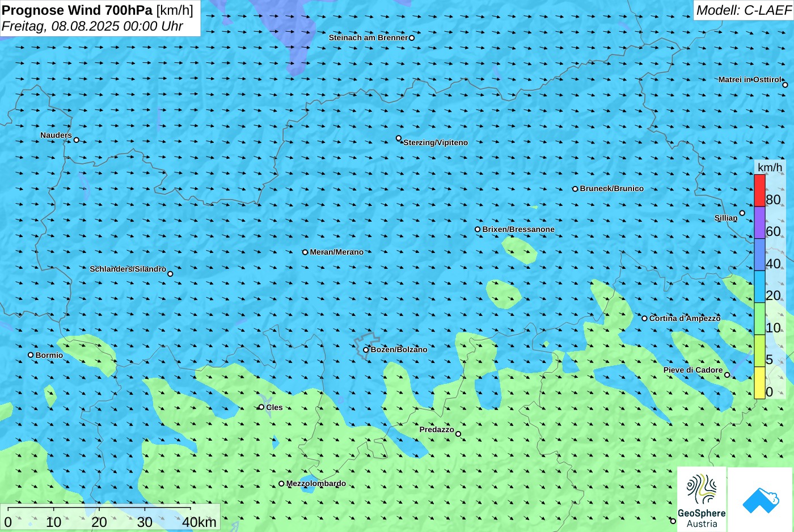This screenshot has height=532, width=794.
Task: Click the Steinach am Brenner location marker
Action: coord(412,38)
